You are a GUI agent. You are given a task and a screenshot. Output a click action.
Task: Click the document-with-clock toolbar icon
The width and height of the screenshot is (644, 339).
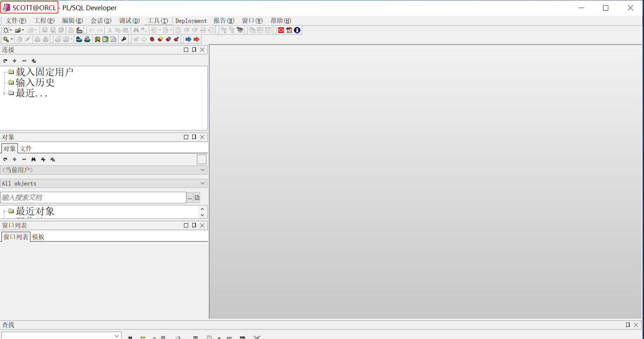(114, 39)
